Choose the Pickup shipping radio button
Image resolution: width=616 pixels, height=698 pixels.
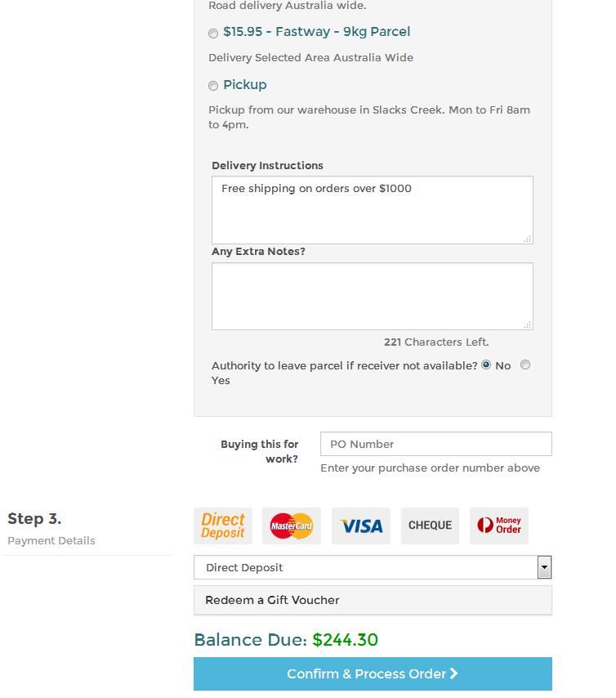coord(213,86)
